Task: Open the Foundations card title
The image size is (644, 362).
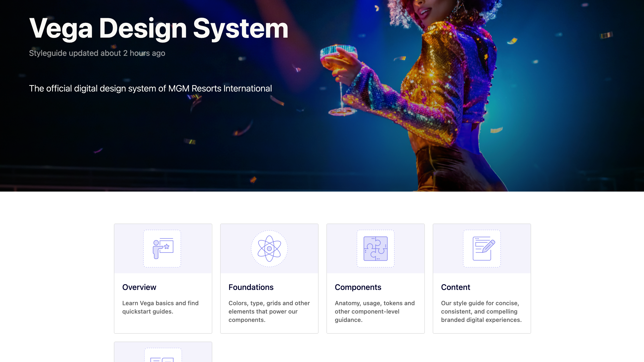Action: 251,287
